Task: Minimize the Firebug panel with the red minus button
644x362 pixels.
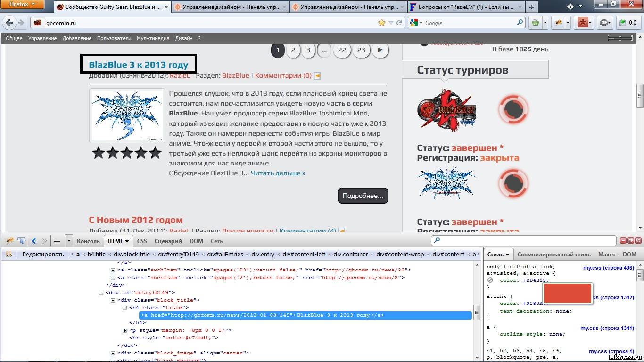Action: 623,240
